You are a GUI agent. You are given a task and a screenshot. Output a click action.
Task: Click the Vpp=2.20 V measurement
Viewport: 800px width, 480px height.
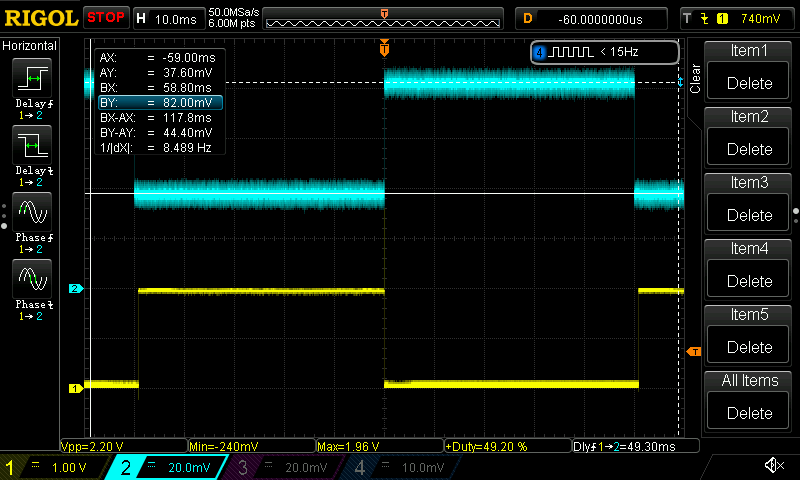[x=123, y=446]
